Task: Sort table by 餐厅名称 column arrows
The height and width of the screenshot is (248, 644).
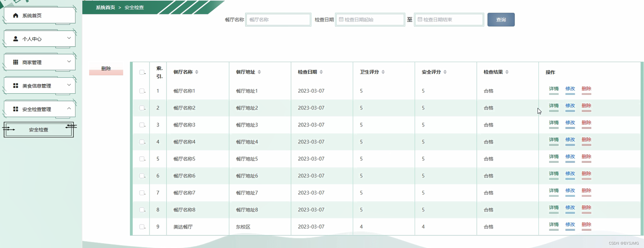Action: pyautogui.click(x=197, y=72)
